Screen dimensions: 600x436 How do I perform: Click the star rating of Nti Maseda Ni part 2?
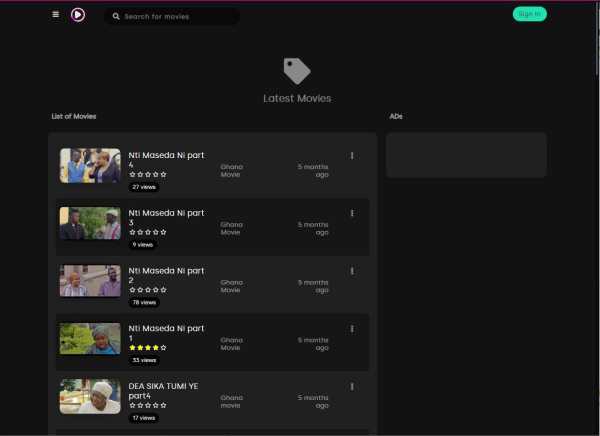pyautogui.click(x=148, y=290)
